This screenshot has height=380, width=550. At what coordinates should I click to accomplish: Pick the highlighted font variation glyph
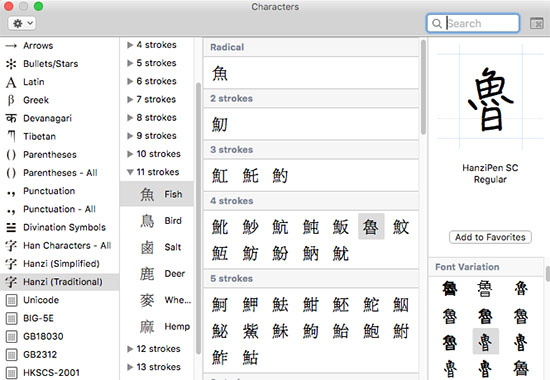pyautogui.click(x=485, y=342)
